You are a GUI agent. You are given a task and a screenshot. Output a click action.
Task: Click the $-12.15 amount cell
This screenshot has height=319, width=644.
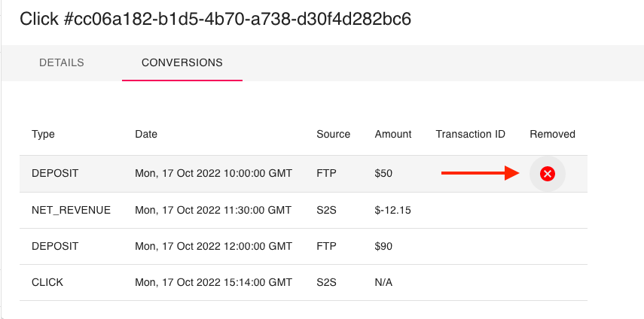pyautogui.click(x=392, y=210)
